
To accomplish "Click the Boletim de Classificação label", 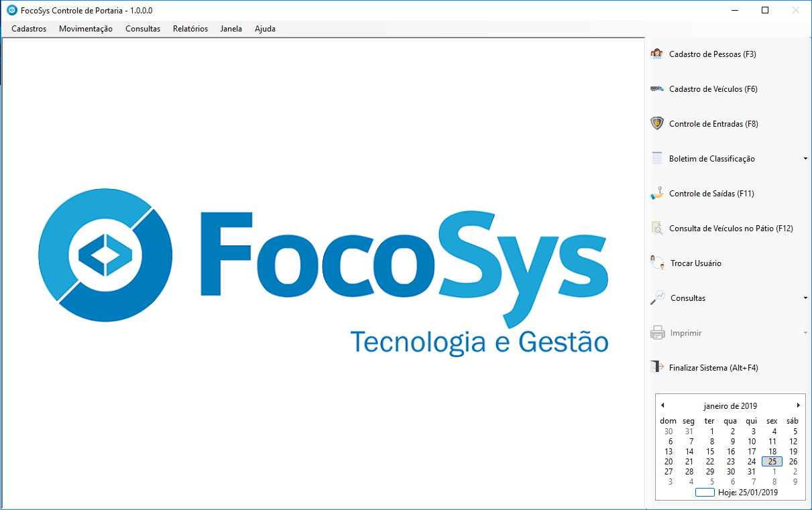I will [712, 159].
